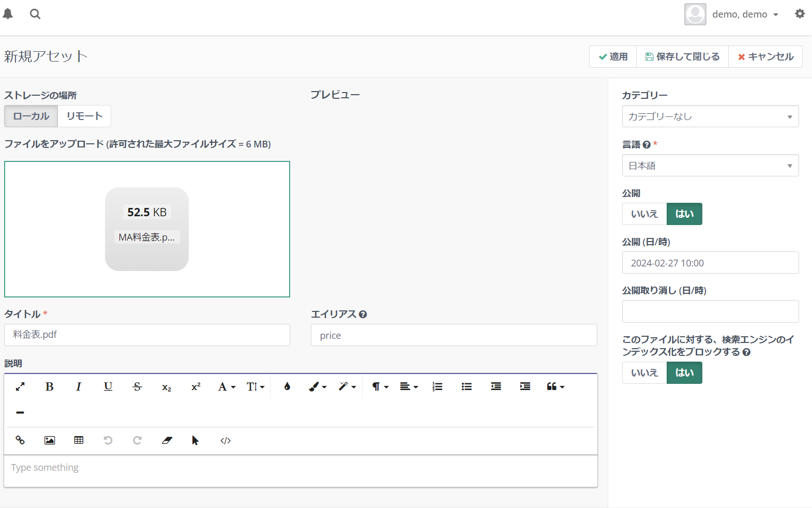Click the 保存して閉じる button
The image size is (812, 508).
[682, 56]
